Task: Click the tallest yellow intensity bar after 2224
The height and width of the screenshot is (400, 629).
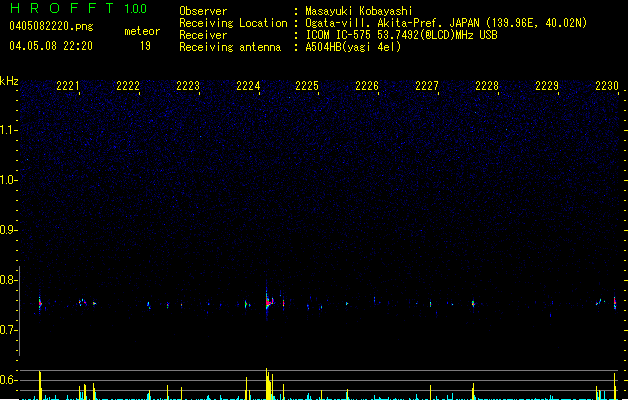Action: (266, 384)
